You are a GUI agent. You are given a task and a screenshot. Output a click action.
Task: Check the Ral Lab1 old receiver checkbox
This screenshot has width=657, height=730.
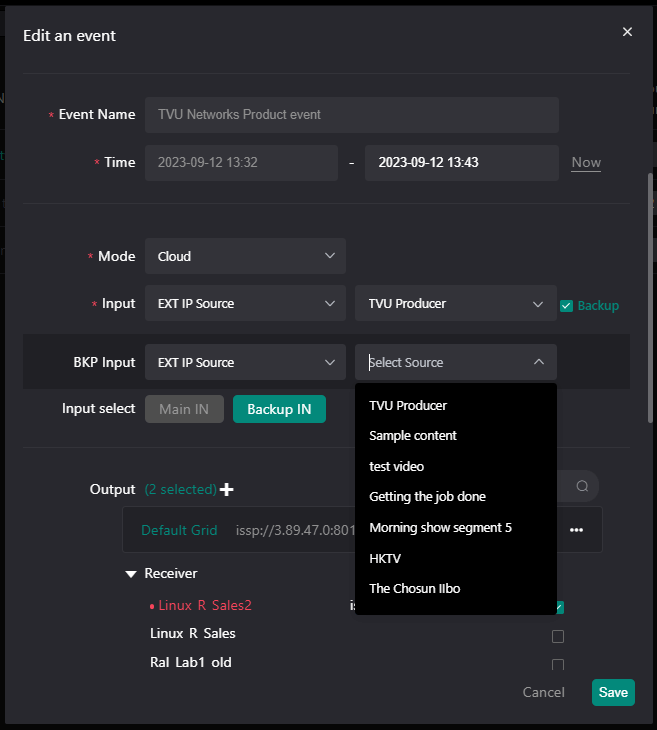(x=558, y=664)
